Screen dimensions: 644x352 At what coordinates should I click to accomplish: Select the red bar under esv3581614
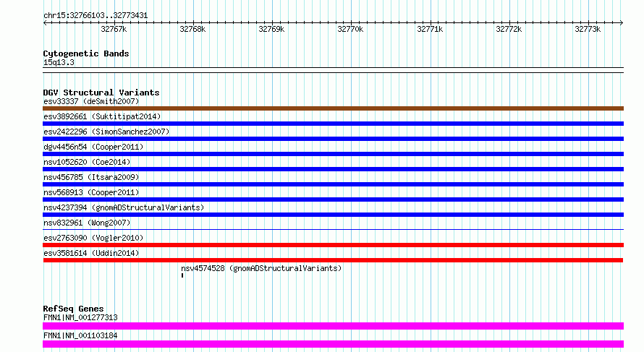[333, 260]
